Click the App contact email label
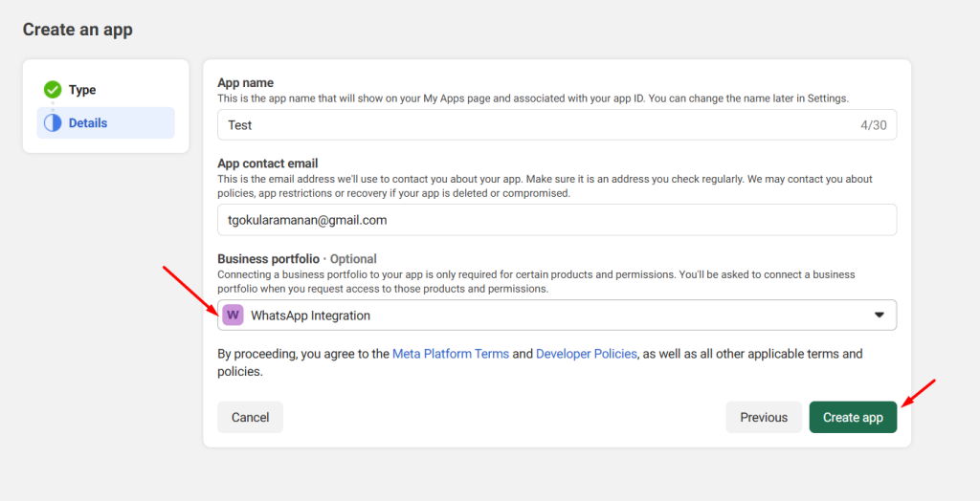The height and width of the screenshot is (501, 980). (267, 163)
